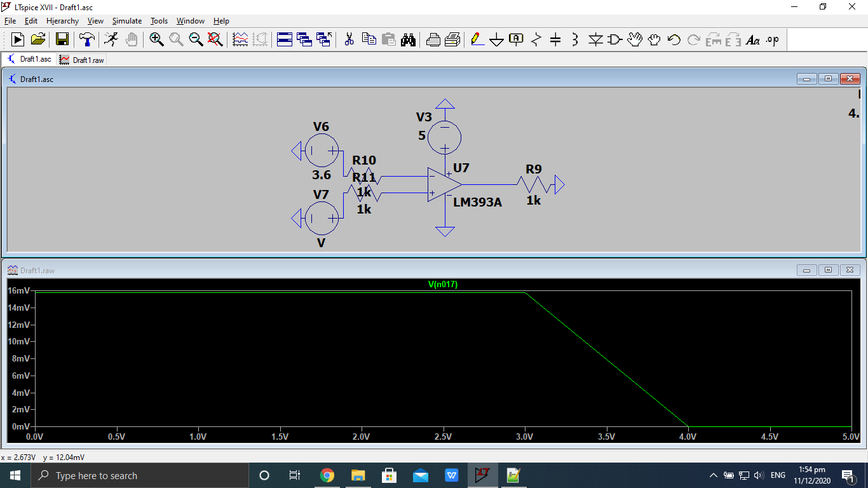Click the Redo arrow icon
This screenshot has width=868, height=488.
click(694, 39)
